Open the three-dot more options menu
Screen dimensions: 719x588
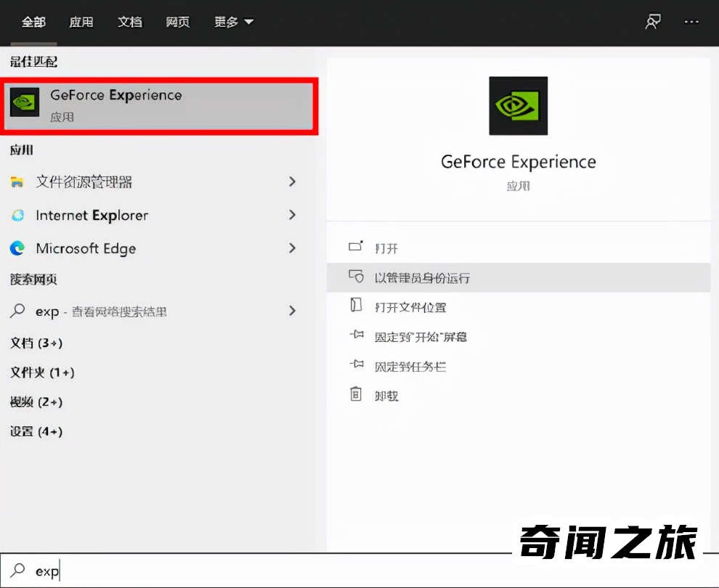click(x=691, y=22)
